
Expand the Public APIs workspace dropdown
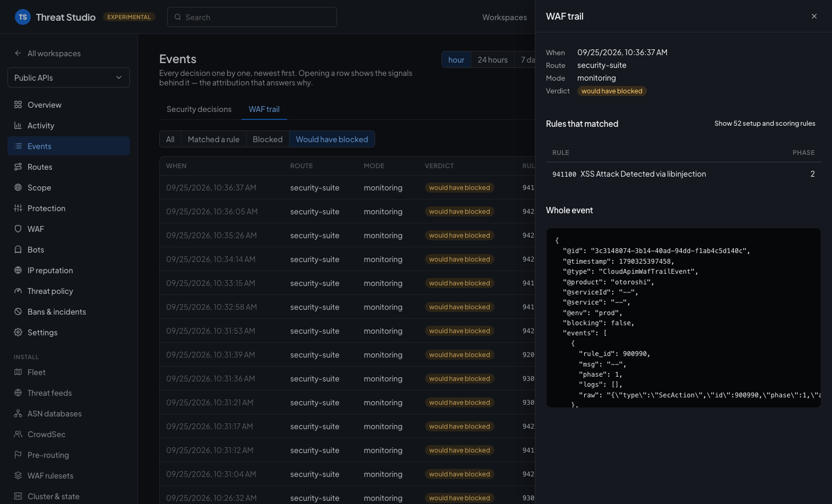coord(68,77)
